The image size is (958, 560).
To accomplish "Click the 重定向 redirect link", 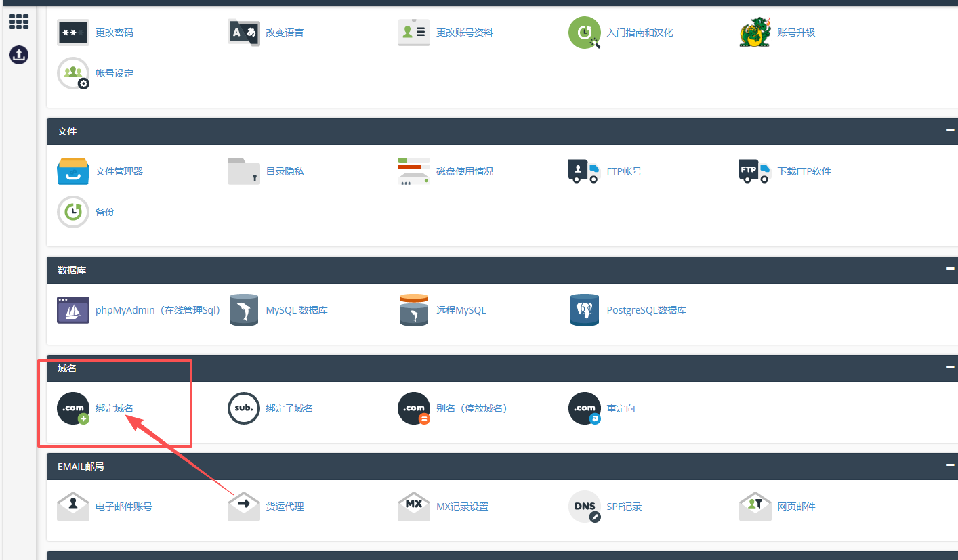I will pos(621,408).
